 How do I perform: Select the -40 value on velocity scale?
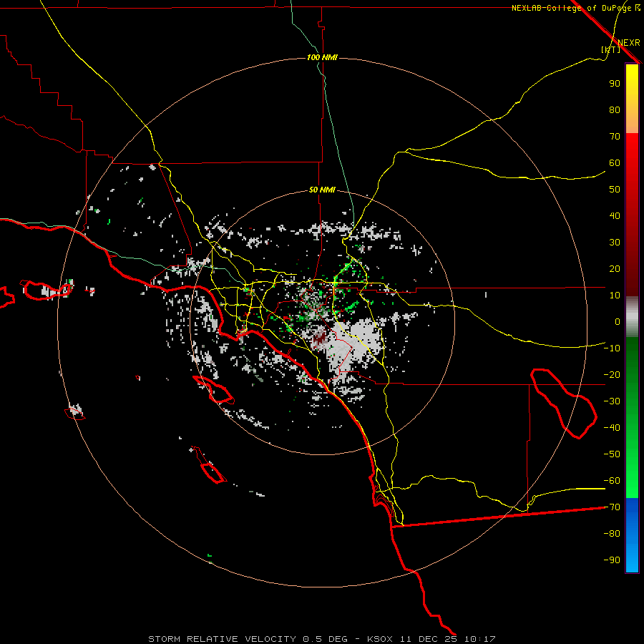[x=612, y=428]
